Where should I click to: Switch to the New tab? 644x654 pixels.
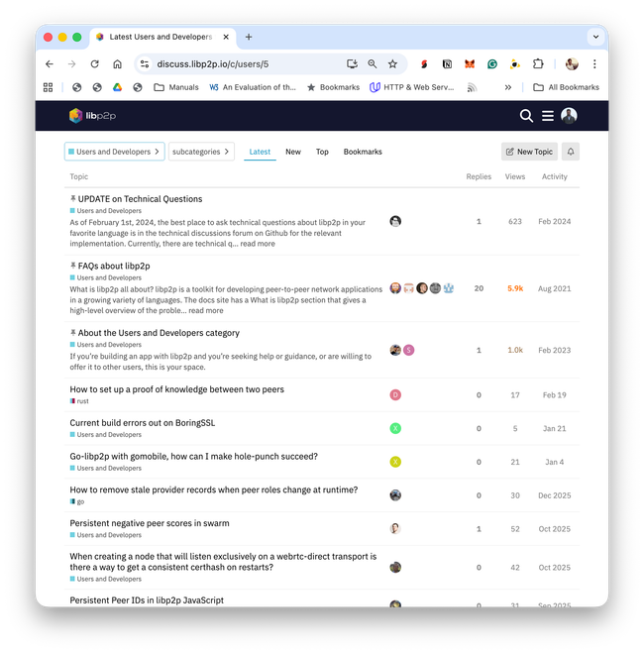(x=293, y=152)
